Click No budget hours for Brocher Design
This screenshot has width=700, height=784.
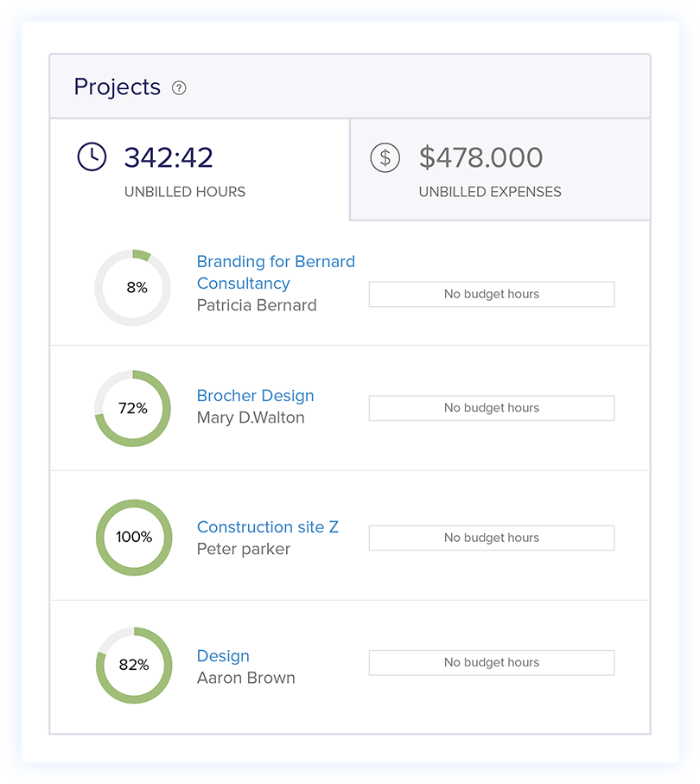tap(491, 407)
